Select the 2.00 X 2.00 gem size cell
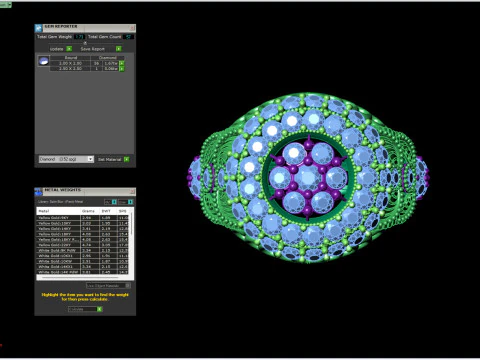480x360 pixels. click(70, 63)
